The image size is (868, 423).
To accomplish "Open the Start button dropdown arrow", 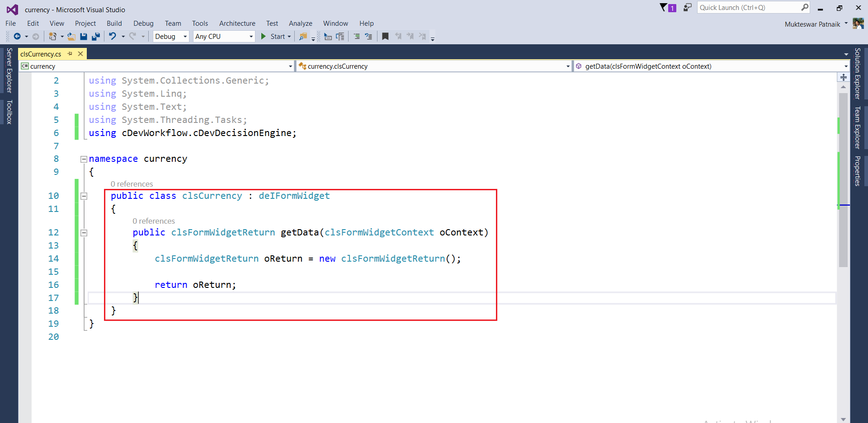I will click(289, 37).
